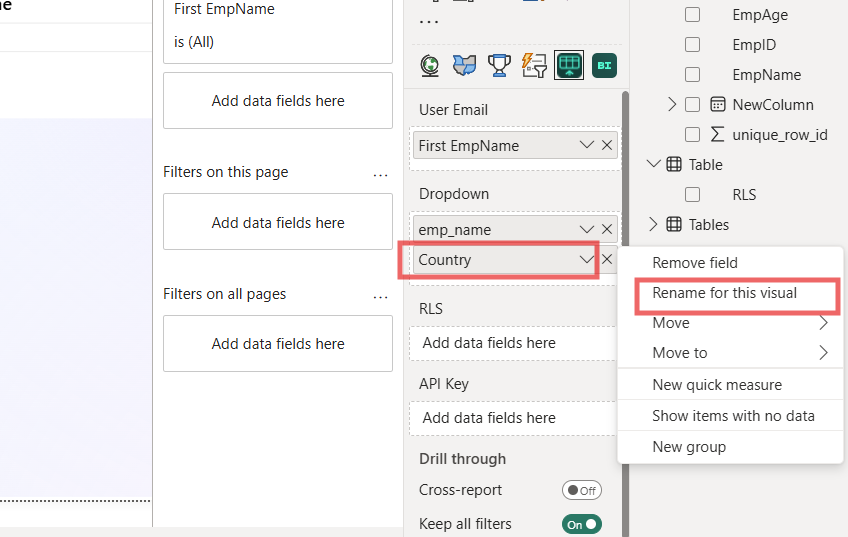Choose New group from context menu

731,447
